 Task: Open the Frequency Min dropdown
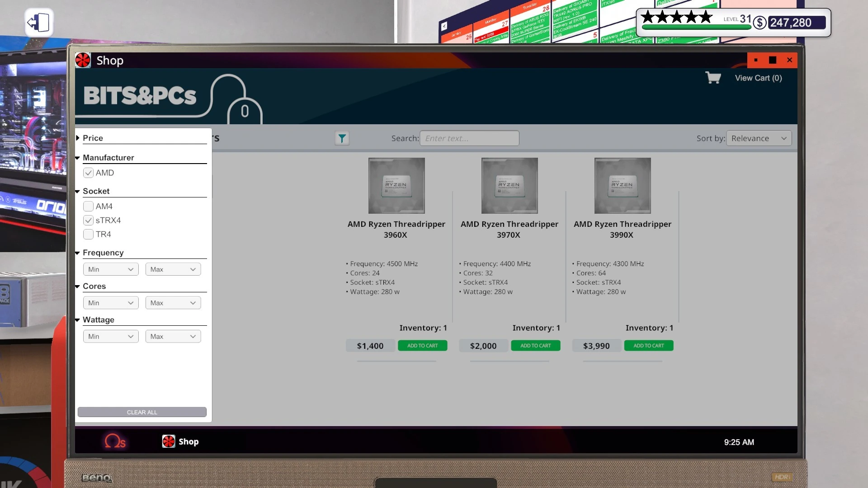point(111,269)
